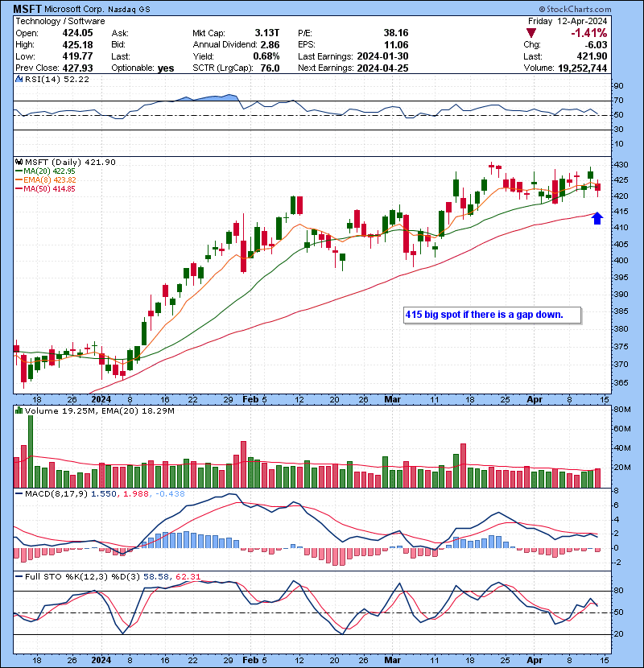Click the Last Earnings date 2024-01-30
This screenshot has width=644, height=668.
tap(382, 56)
